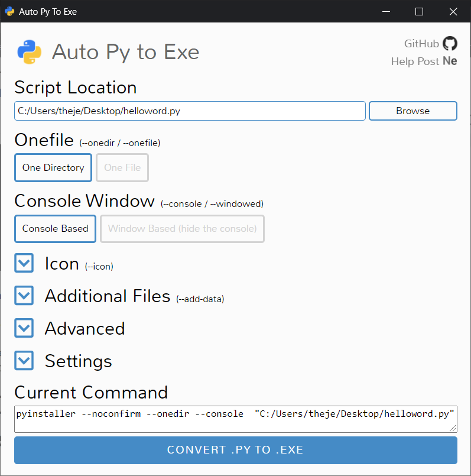The height and width of the screenshot is (476, 471).
Task: Maximize the Auto Py To Exe window
Action: tap(419, 12)
